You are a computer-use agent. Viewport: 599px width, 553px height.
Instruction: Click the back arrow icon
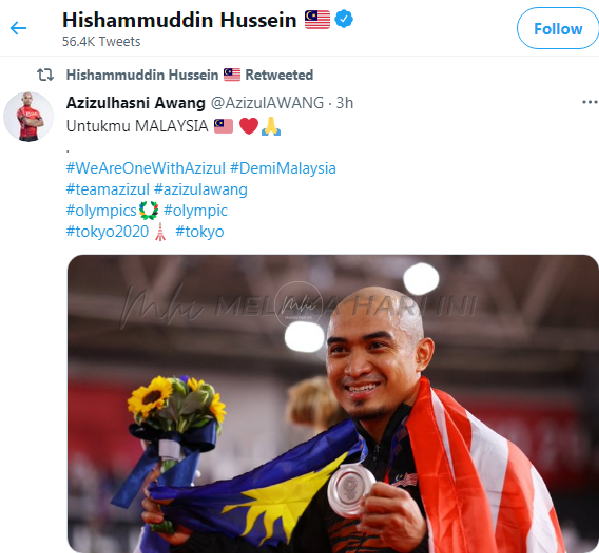click(x=18, y=28)
